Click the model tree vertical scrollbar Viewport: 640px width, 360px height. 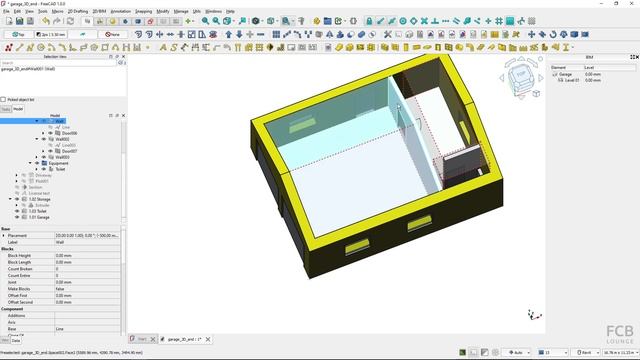coord(123,169)
